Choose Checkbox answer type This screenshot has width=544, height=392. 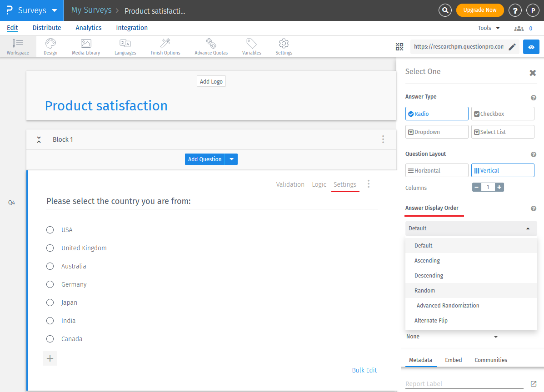(502, 114)
